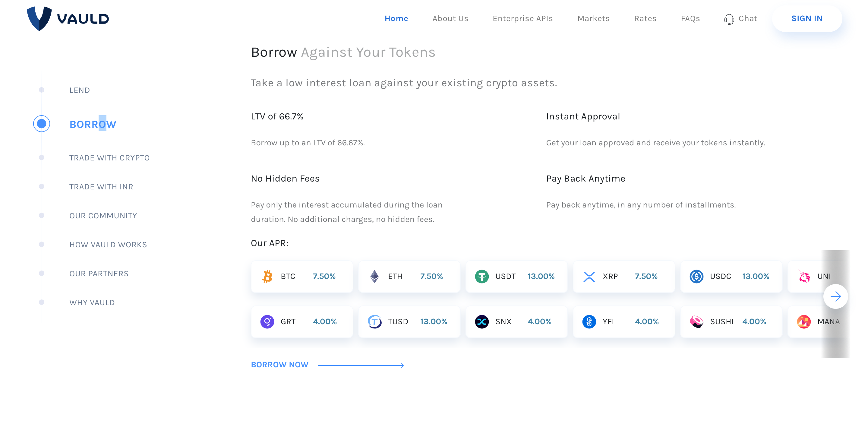Click the Why Vauld timeline dot
This screenshot has height=421, width=868.
[x=41, y=302]
